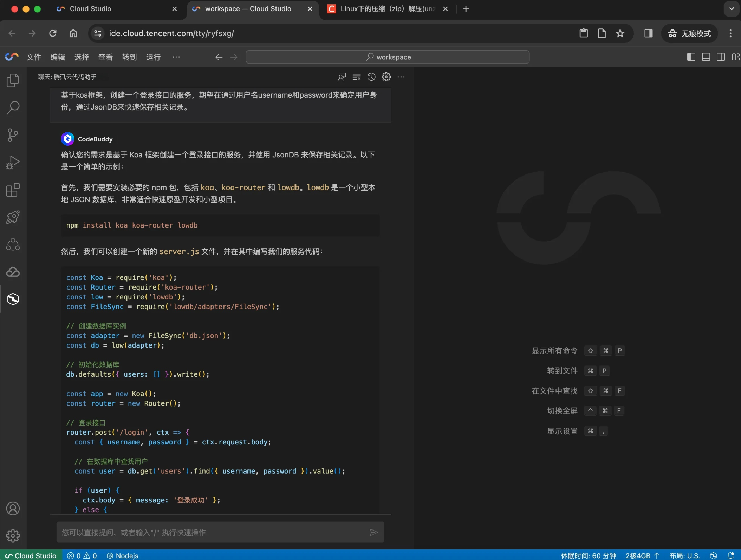Screen dimensions: 741x560
Task: Open the Search panel in activity bar
Action: (x=13, y=108)
